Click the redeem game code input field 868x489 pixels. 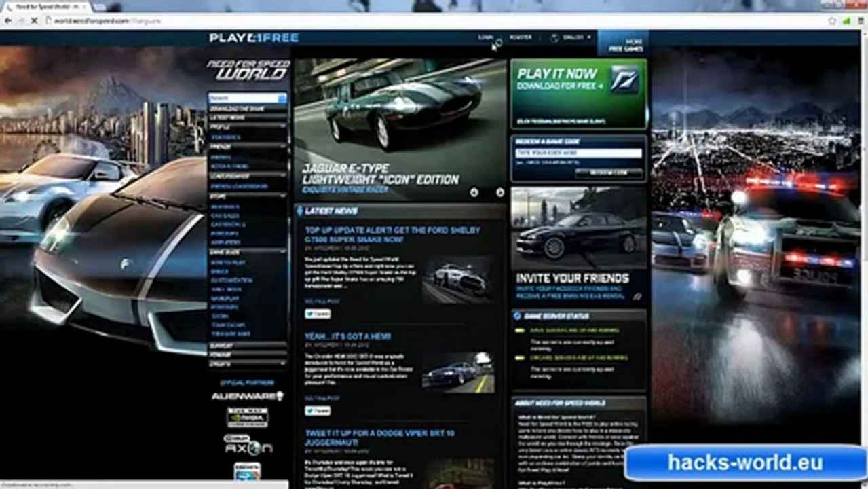(x=579, y=153)
